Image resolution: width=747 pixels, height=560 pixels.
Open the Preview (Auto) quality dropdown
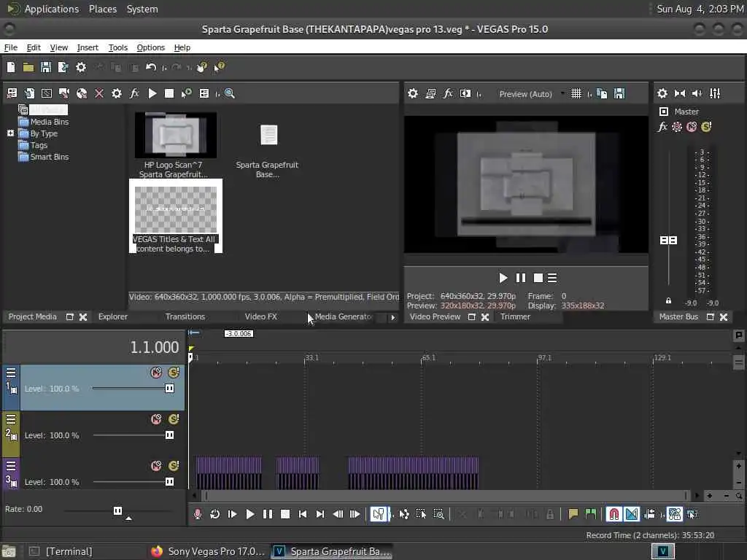pos(562,93)
